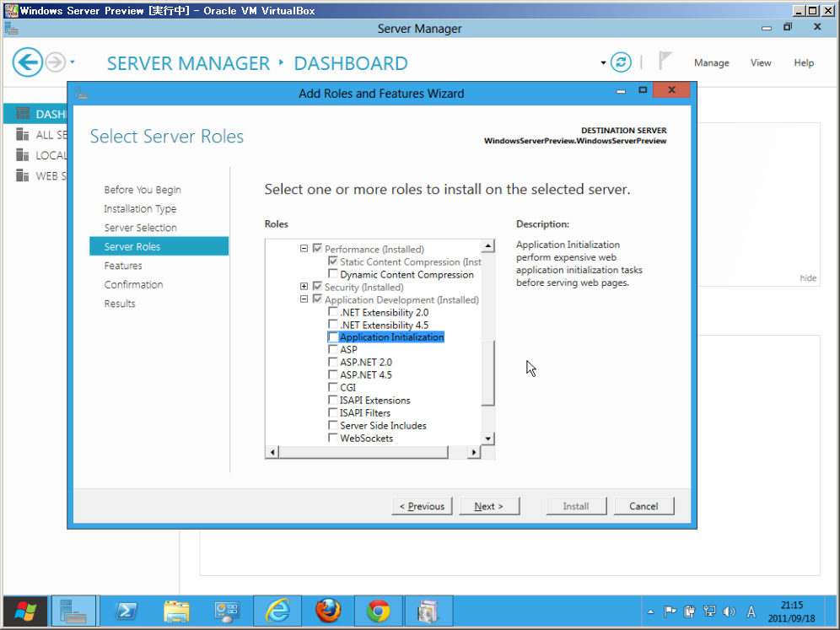Screen dimensions: 840x630
Task: Collapse the Application Development tree node
Action: point(304,300)
